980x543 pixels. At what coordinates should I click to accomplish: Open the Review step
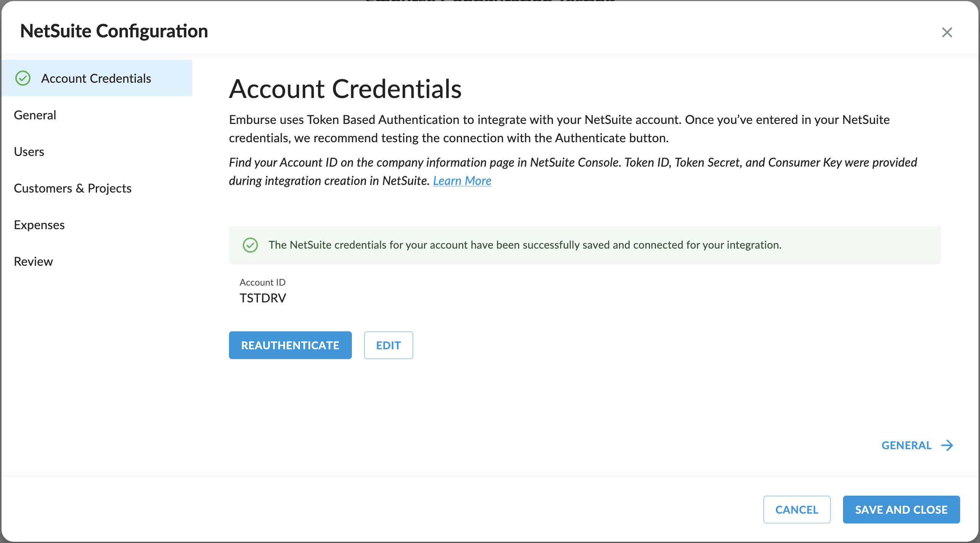pos(33,261)
